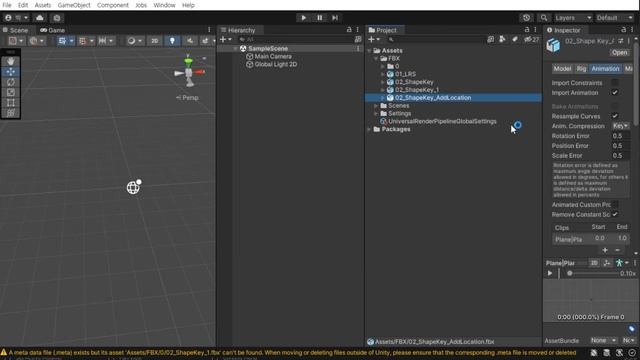Image resolution: width=640 pixels, height=360 pixels.
Task: Select the Scale tool
Action: [x=11, y=93]
